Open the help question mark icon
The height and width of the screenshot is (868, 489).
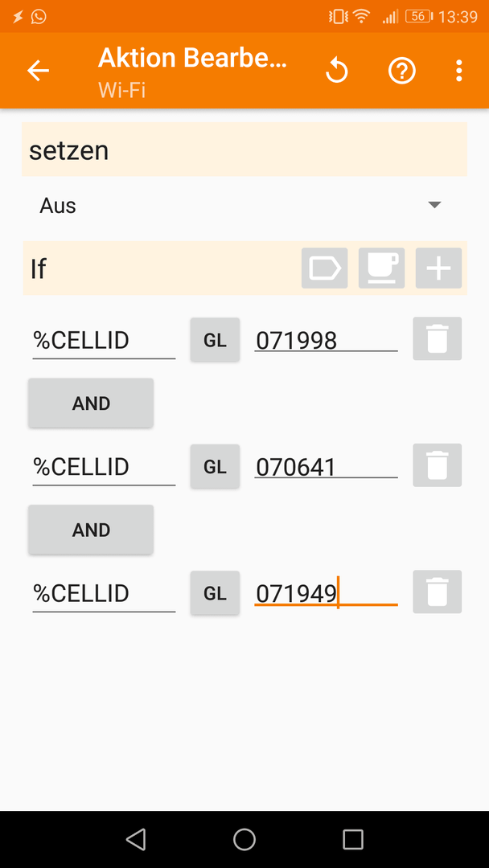tap(401, 71)
